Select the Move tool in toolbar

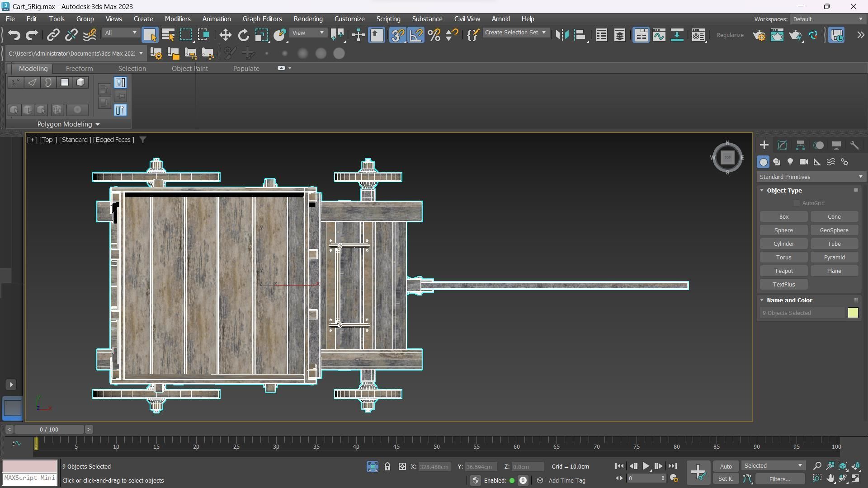225,35
